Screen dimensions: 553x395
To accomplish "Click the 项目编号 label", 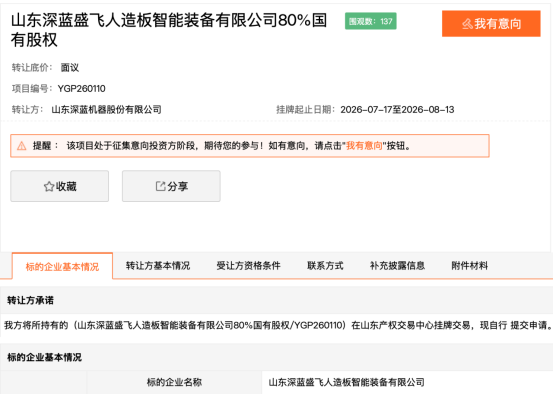I will tap(32, 89).
